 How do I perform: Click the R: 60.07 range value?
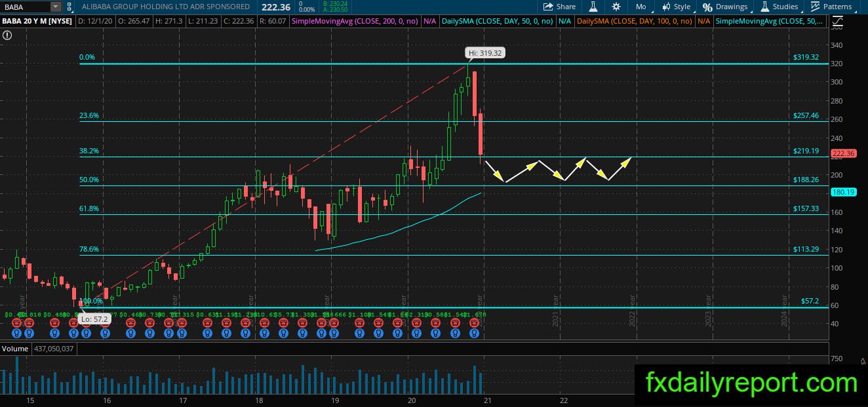[273, 21]
